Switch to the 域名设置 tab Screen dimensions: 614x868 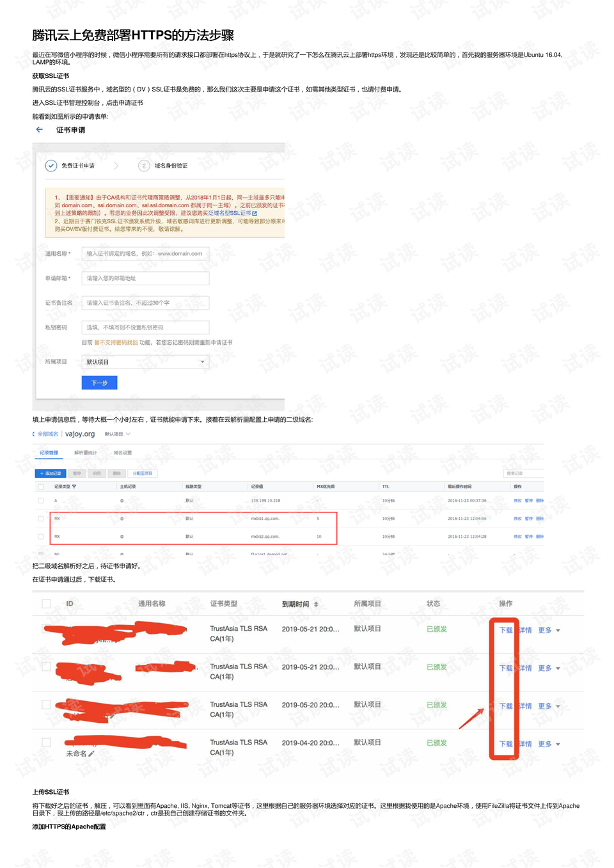(122, 453)
